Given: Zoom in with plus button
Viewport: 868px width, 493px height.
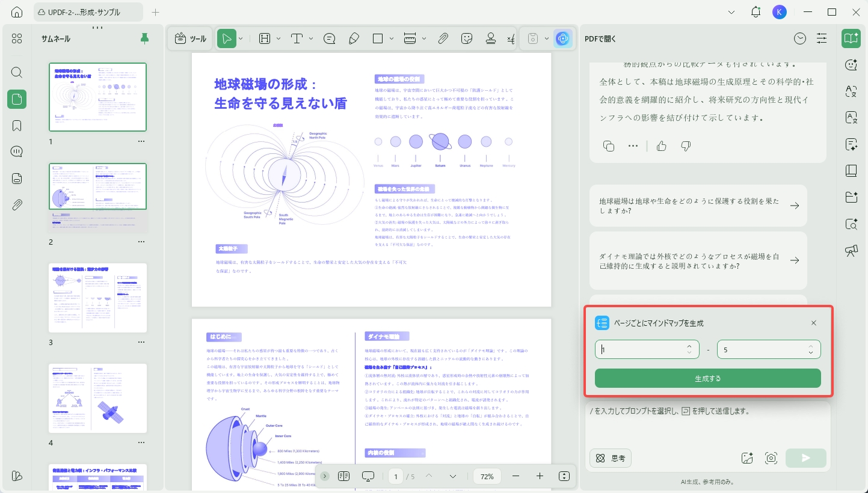Looking at the screenshot, I should pyautogui.click(x=540, y=476).
